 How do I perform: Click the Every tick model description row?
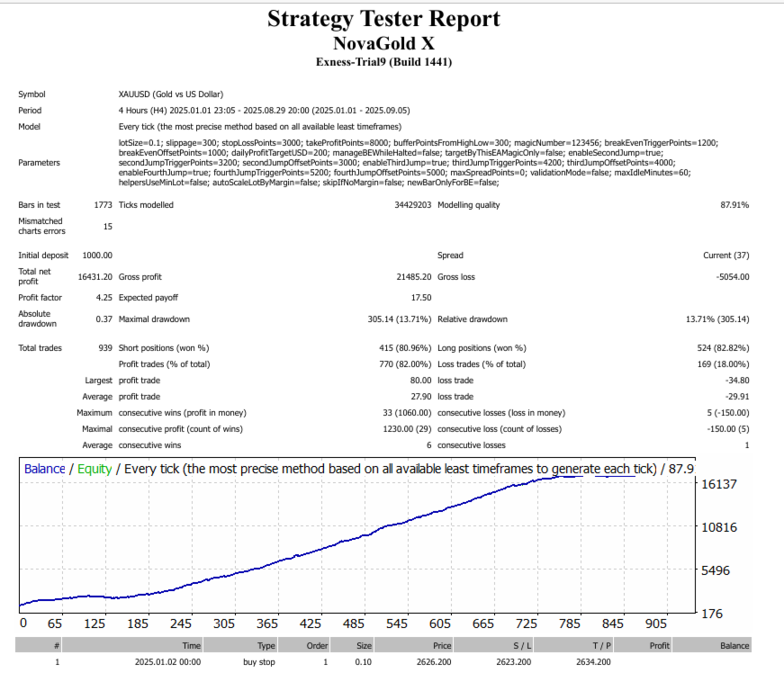259,127
